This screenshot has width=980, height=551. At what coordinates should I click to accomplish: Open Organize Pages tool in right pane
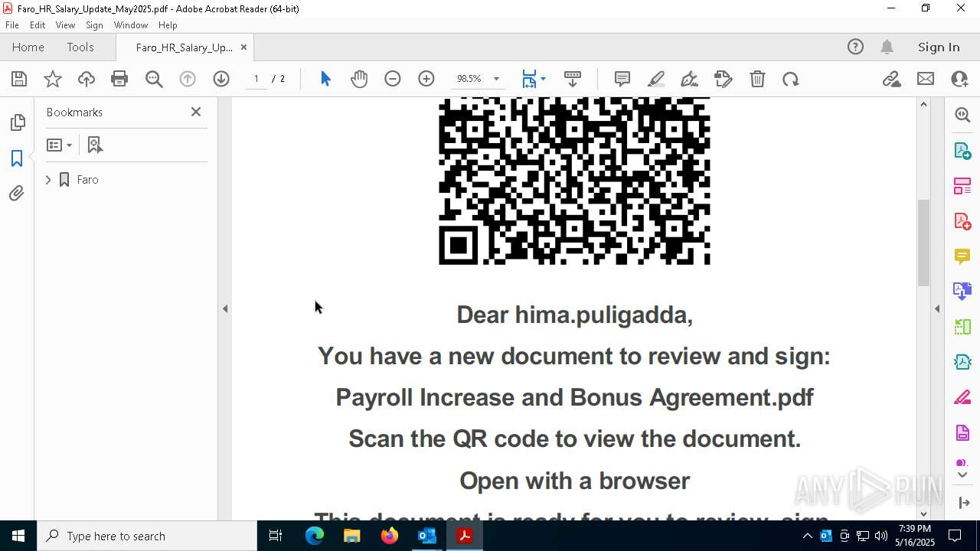(x=962, y=185)
